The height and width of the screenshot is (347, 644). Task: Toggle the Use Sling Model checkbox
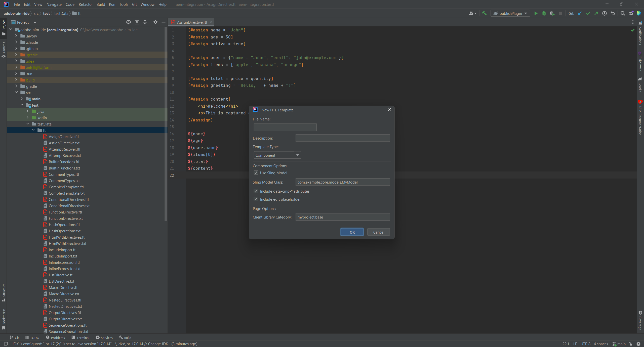coord(256,173)
